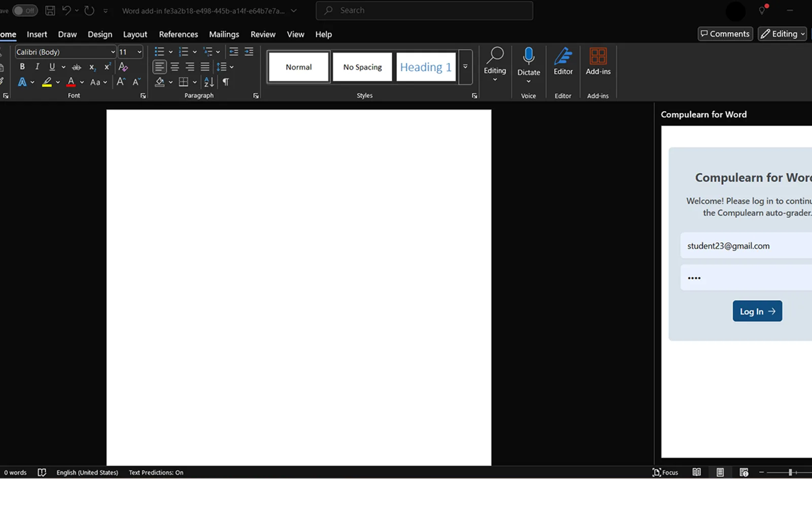Screen dimensions: 812x508
Task: Sort paragraph contents
Action: tap(209, 82)
